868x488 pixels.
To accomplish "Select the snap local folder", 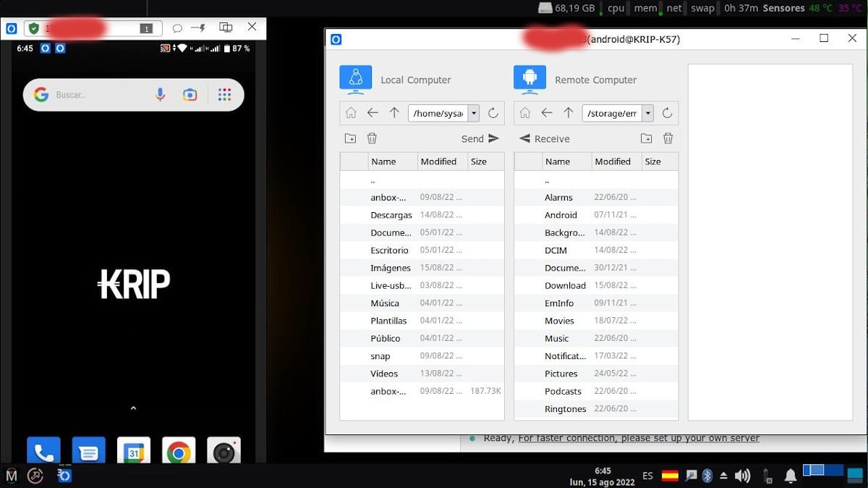I will (x=422, y=356).
